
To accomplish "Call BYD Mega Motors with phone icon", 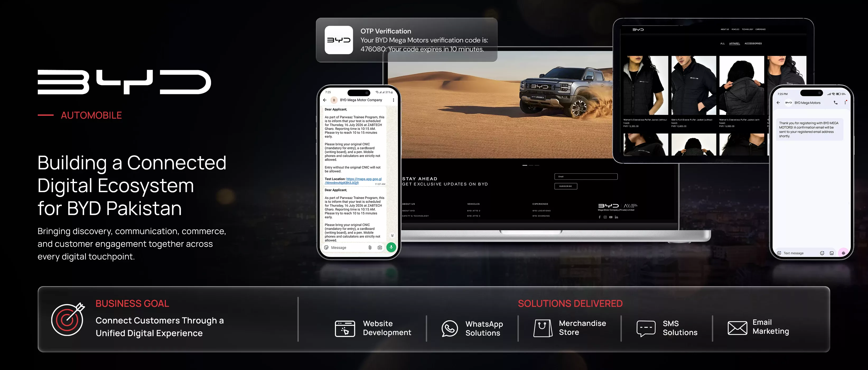I will pos(835,103).
